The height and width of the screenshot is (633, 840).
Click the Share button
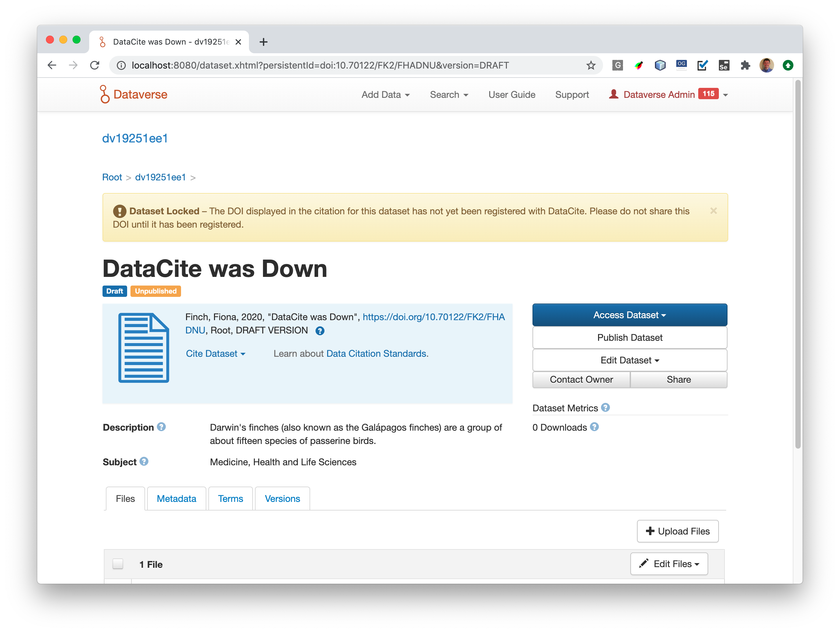[x=679, y=379]
